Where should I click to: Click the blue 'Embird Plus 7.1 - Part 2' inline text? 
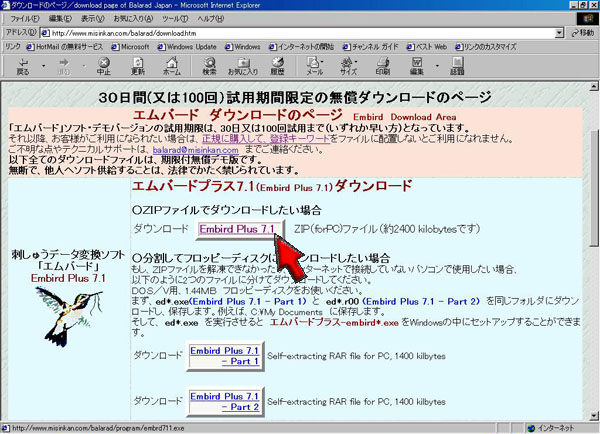[421, 302]
